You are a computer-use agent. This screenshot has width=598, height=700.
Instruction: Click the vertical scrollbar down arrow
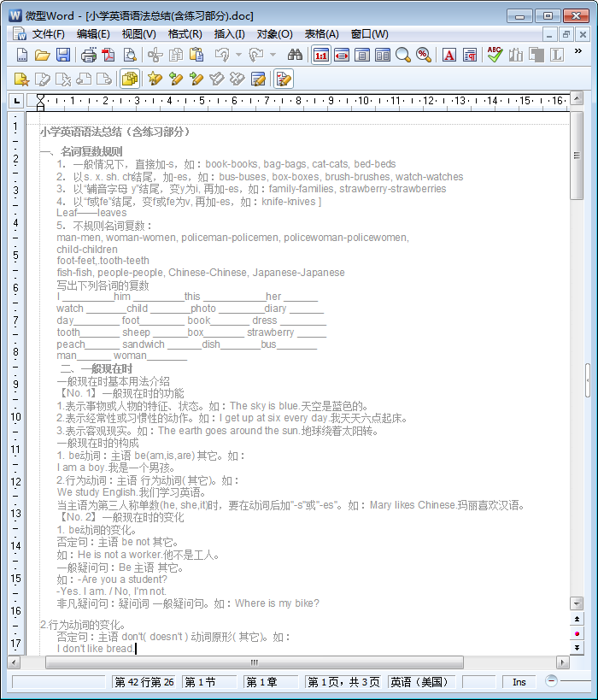(x=577, y=603)
